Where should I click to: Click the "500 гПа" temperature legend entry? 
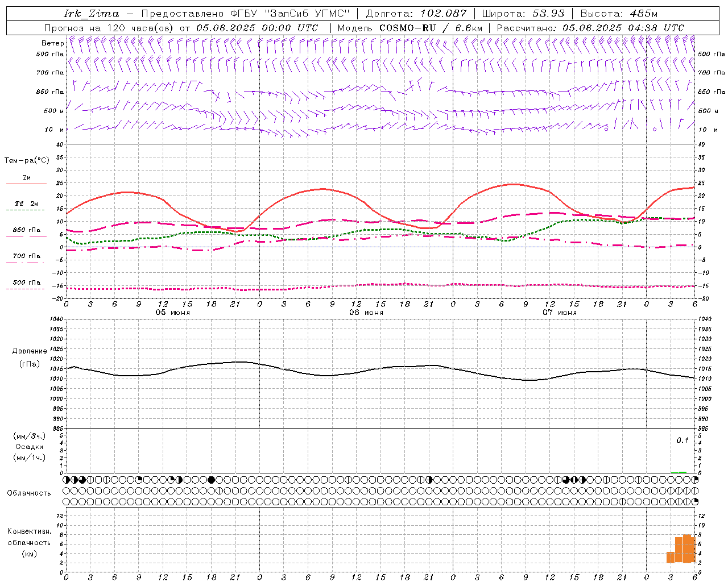[27, 282]
